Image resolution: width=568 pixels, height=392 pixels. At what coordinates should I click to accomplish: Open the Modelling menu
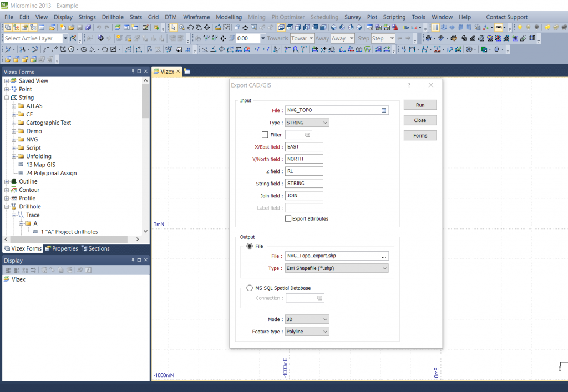click(229, 17)
